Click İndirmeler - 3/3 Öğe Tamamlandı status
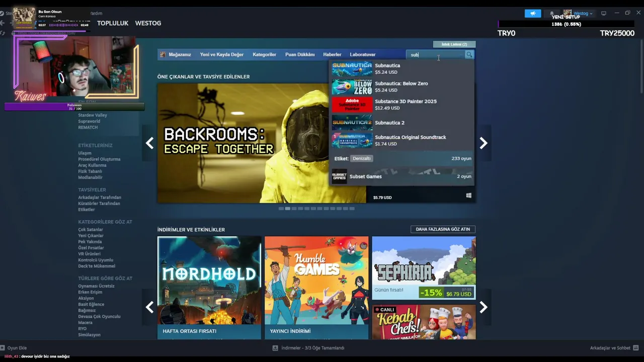 tap(313, 348)
